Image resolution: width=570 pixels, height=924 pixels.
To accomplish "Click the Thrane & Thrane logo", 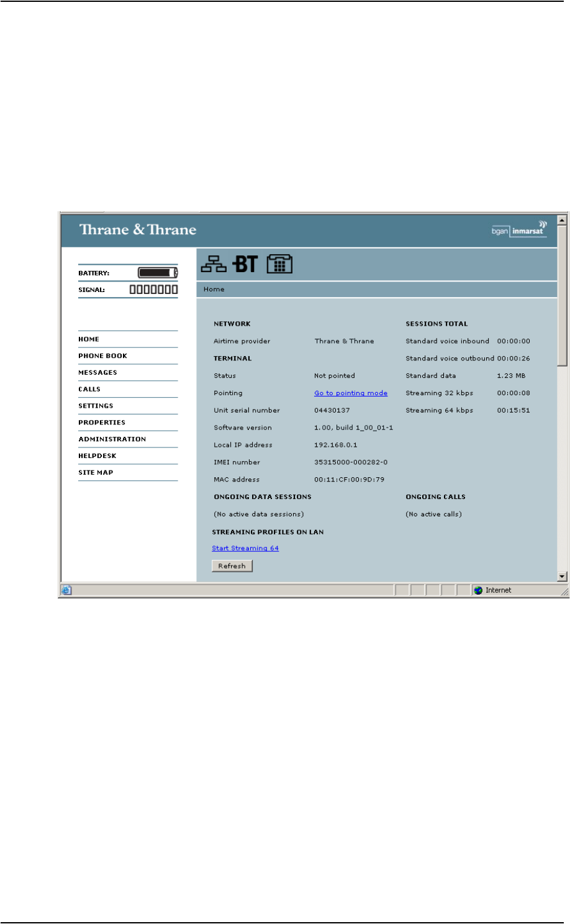I will coord(137,230).
